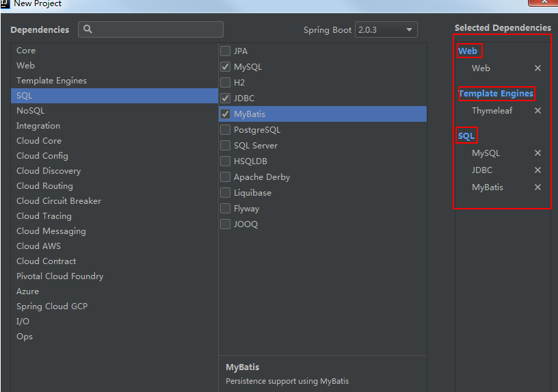Remove JDBC from selected dependencies

[537, 170]
